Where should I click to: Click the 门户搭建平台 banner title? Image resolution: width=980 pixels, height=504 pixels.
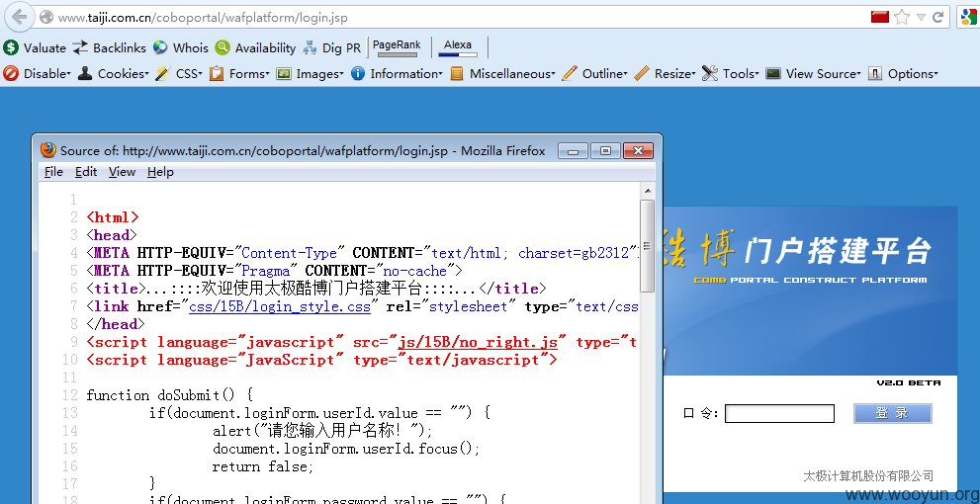coord(839,250)
